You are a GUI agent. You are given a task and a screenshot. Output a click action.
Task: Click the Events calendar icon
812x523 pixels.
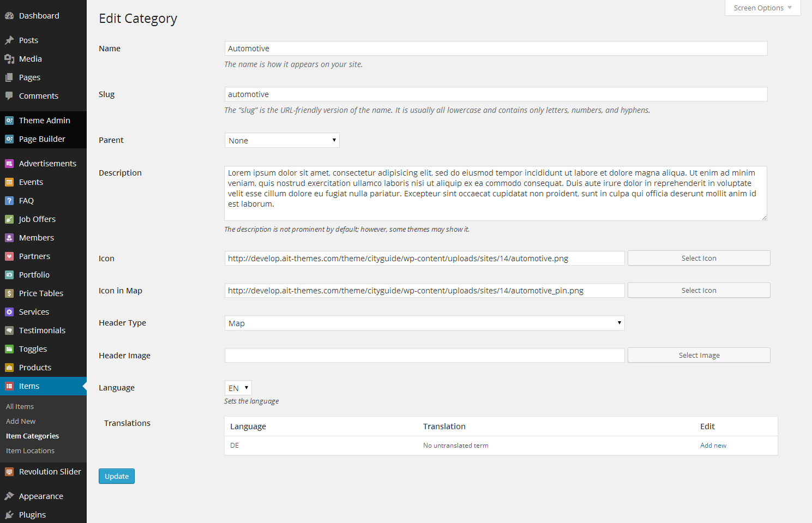(x=9, y=182)
